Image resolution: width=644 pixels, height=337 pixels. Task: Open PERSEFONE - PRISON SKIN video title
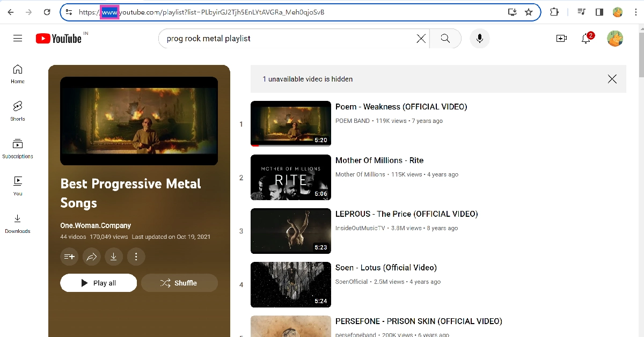coord(419,321)
